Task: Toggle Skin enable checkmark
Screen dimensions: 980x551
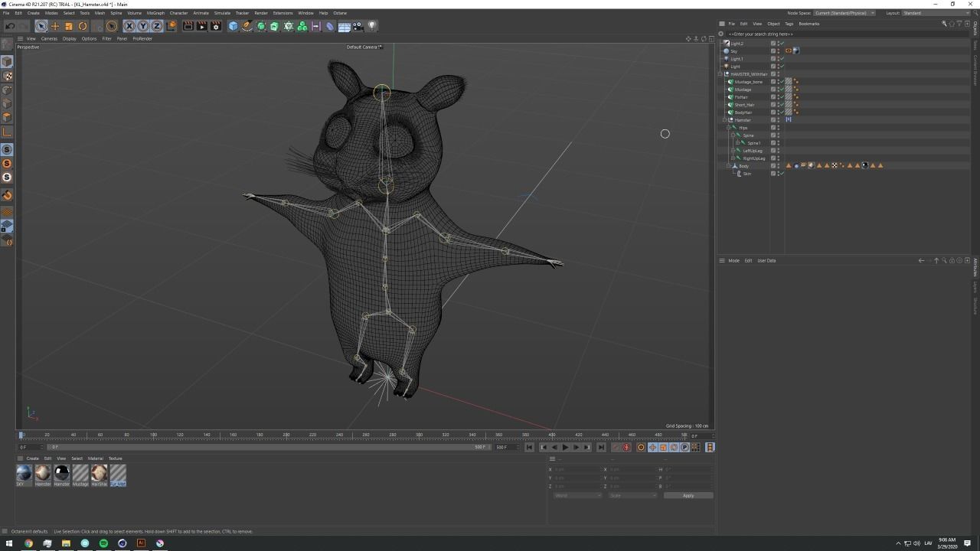Action: (x=782, y=174)
